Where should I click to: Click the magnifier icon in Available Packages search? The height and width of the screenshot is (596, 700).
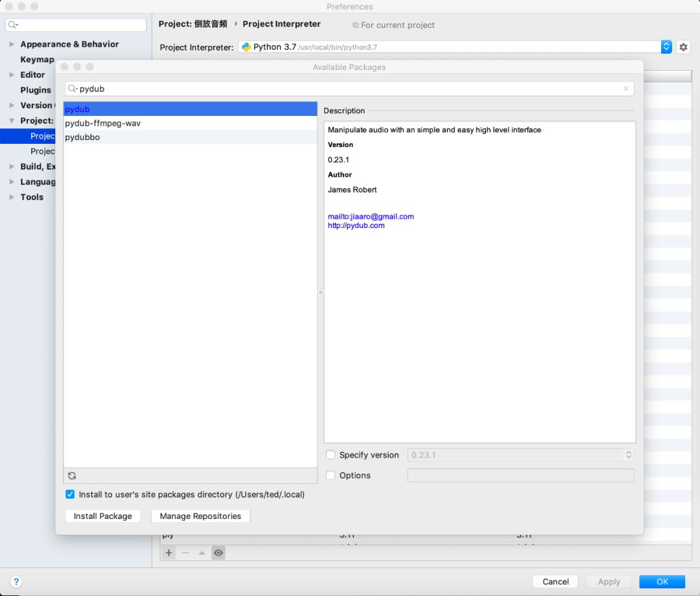pos(73,89)
